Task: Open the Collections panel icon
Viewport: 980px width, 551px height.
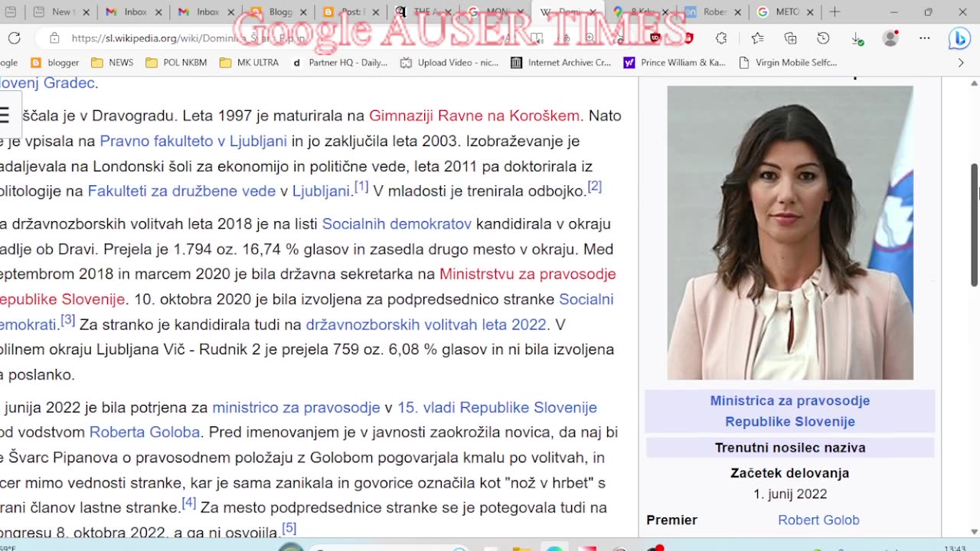Action: tap(790, 38)
